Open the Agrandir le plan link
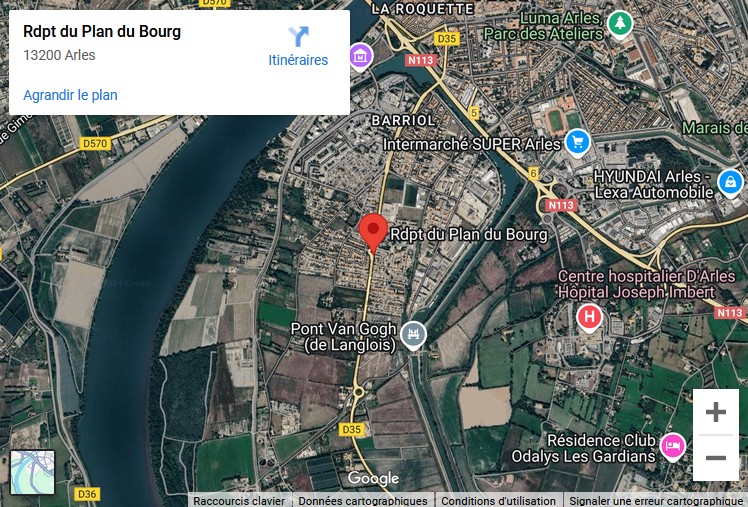This screenshot has width=748, height=507. coord(70,95)
